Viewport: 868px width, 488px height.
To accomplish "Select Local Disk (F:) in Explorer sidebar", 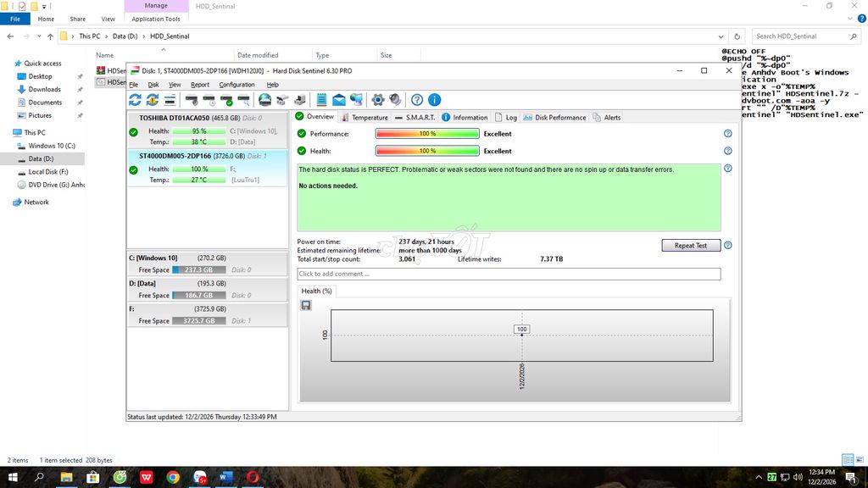I will (x=48, y=172).
